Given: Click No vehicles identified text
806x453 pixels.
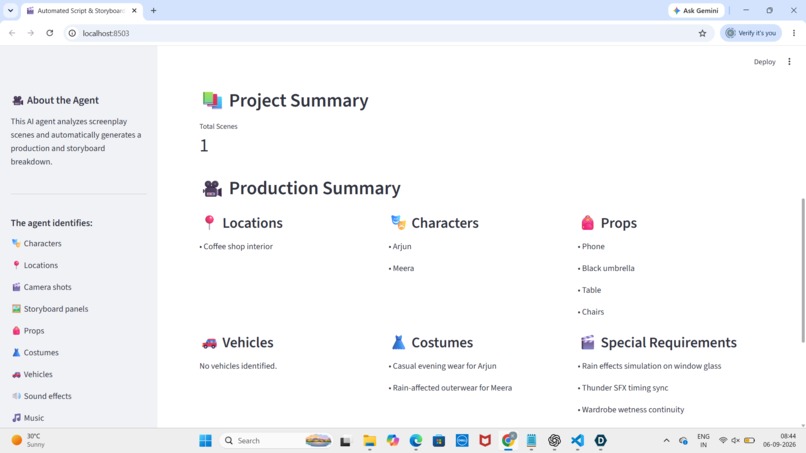Looking at the screenshot, I should tap(238, 366).
